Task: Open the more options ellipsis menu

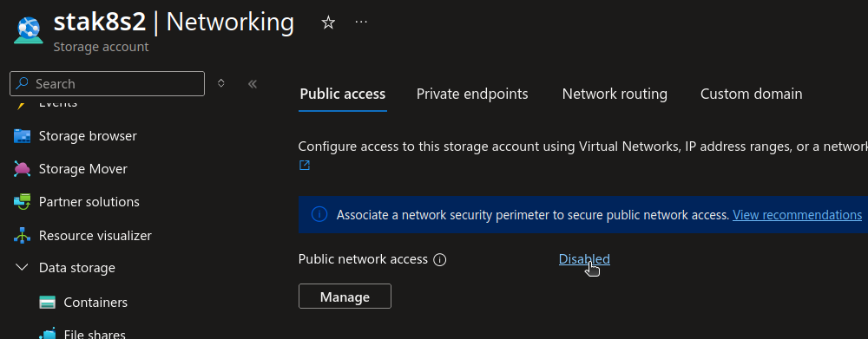Action: pyautogui.click(x=361, y=23)
